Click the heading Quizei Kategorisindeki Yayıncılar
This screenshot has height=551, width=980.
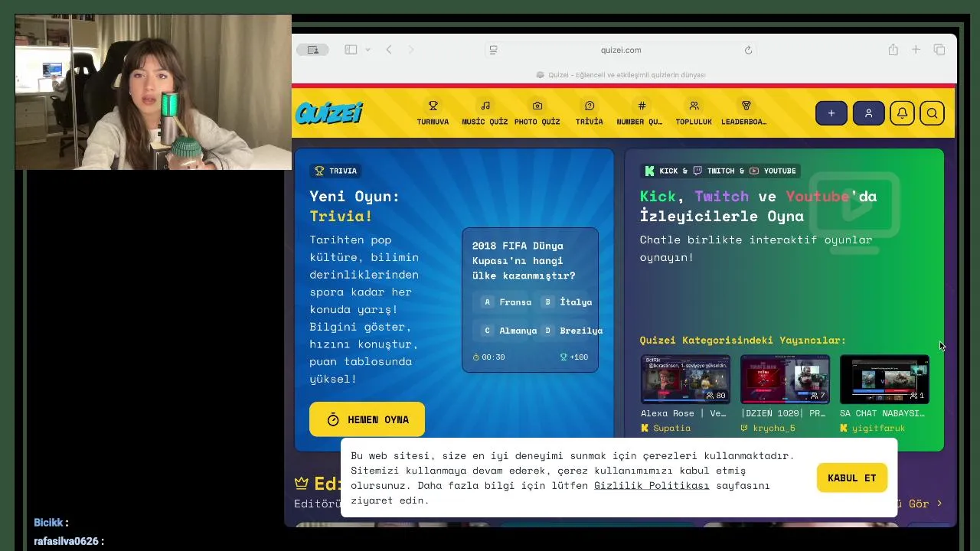pos(743,340)
